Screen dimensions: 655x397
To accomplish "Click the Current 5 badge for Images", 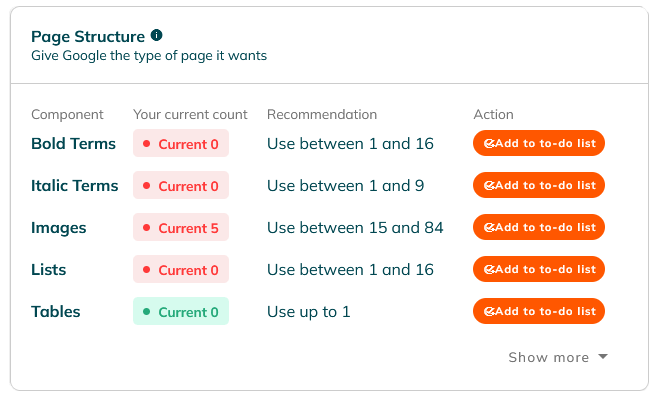I will coord(181,227).
